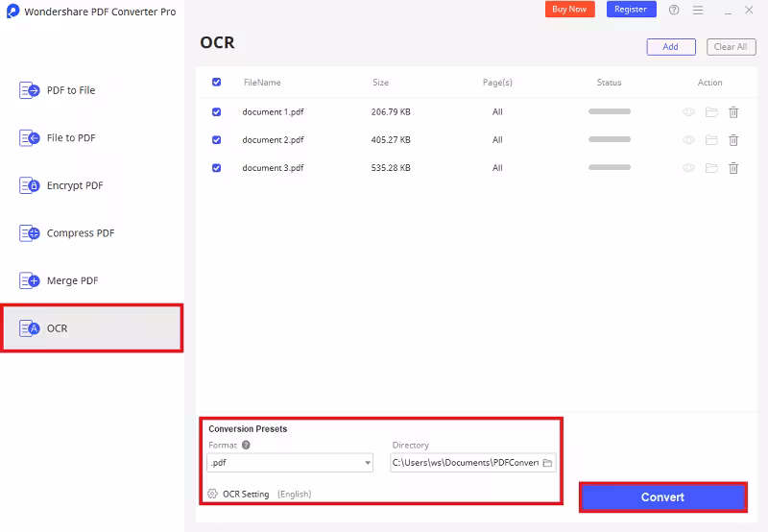Preview document 1.pdf with eye icon
The width and height of the screenshot is (768, 532).
[688, 112]
